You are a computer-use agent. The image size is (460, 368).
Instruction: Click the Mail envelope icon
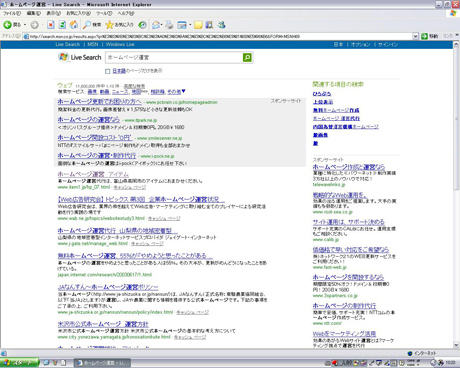click(156, 25)
